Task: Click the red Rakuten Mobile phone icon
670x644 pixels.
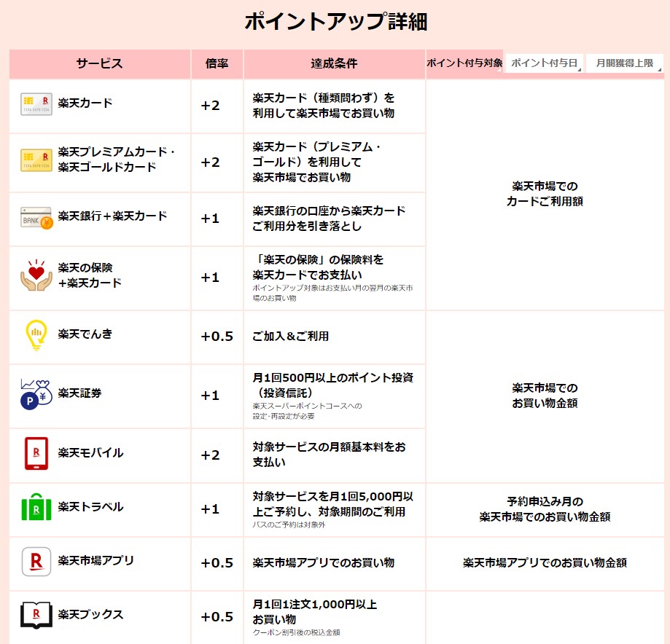Action: pos(36,453)
